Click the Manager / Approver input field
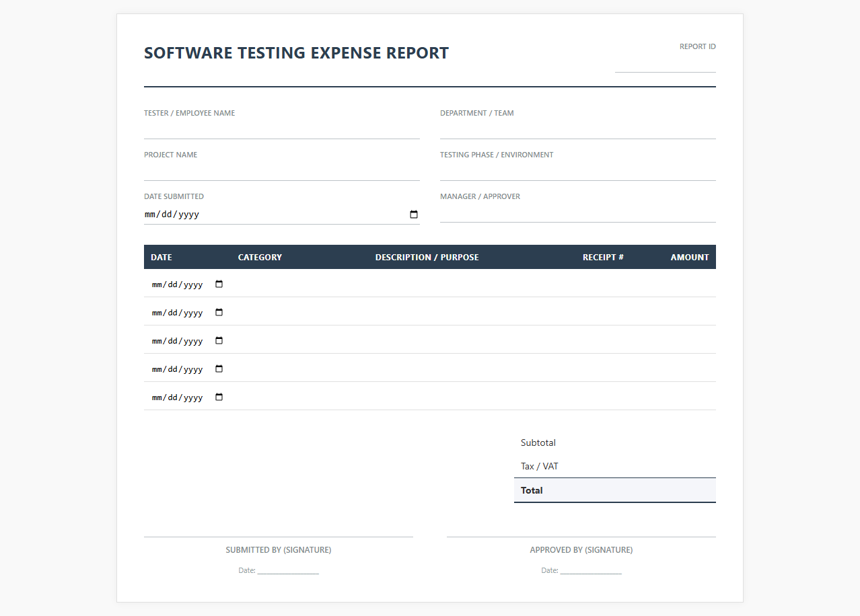Viewport: 860px width, 616px height. [x=578, y=213]
